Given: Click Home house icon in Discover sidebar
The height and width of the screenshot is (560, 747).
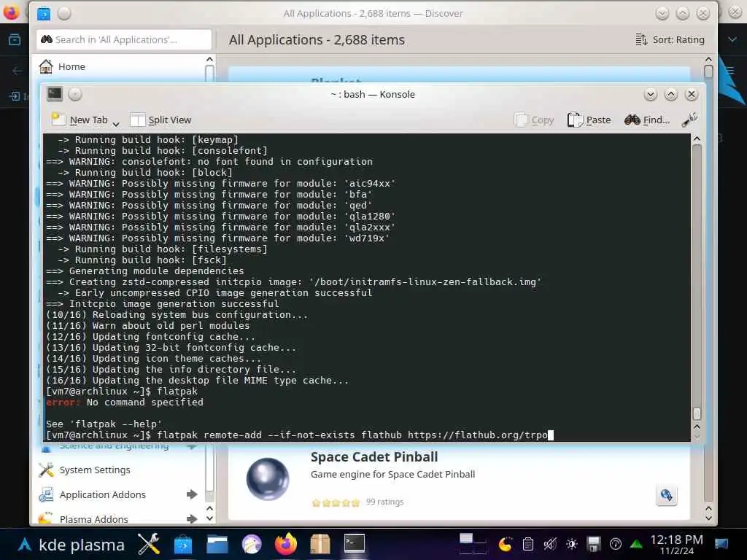Looking at the screenshot, I should 46,66.
